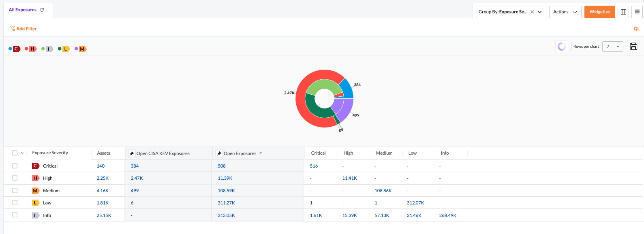Viewport: 644px width, 234px height.
Task: Open the 108.59K open exposures link
Action: (226, 191)
